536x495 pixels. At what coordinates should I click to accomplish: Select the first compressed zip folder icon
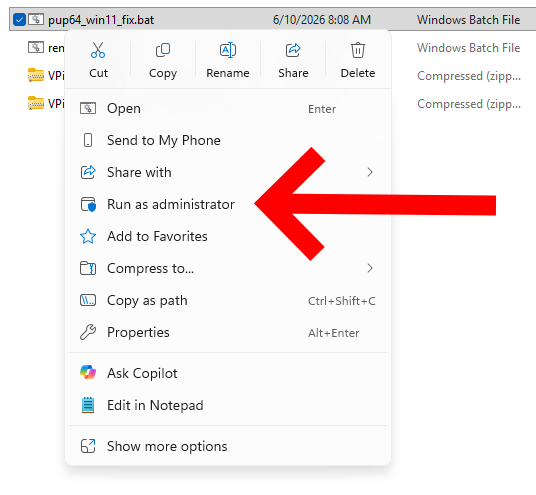pyautogui.click(x=36, y=75)
